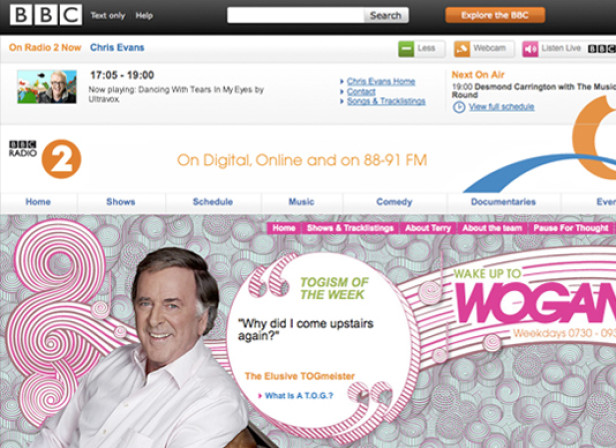Screen dimensions: 616x448
Task: Open the About Terry tab
Action: coord(428,228)
